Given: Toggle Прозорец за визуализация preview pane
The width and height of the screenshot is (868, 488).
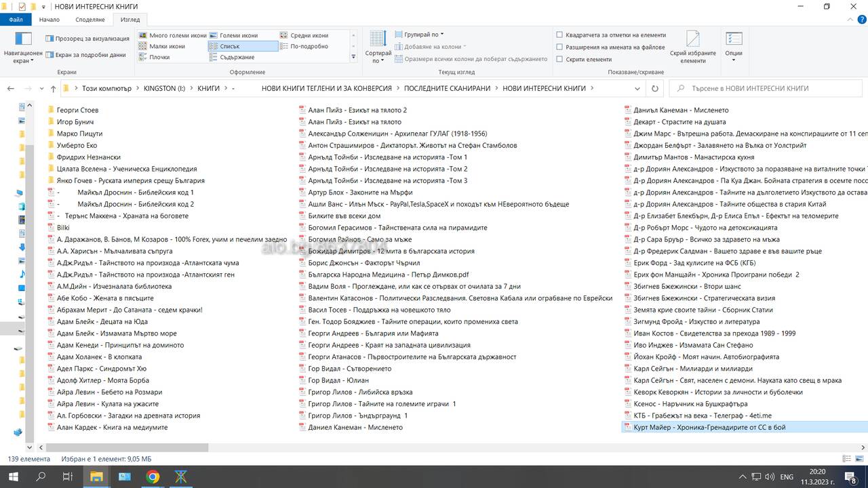Looking at the screenshot, I should point(87,39).
